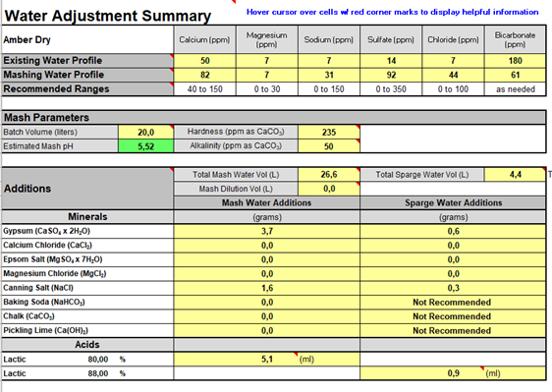Image resolution: width=552 pixels, height=392 pixels.
Task: Click the Mash Dilution Vol value 0,0
Action: 329,189
